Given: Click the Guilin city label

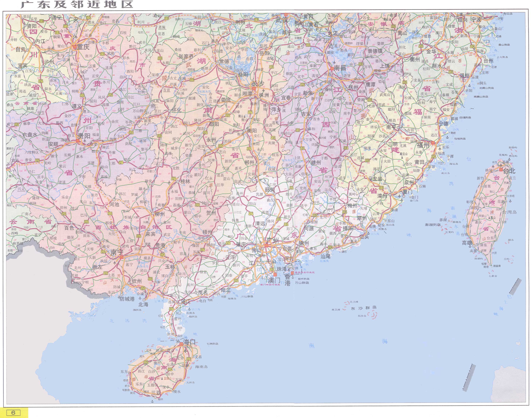Looking at the screenshot, I should click(x=185, y=181).
